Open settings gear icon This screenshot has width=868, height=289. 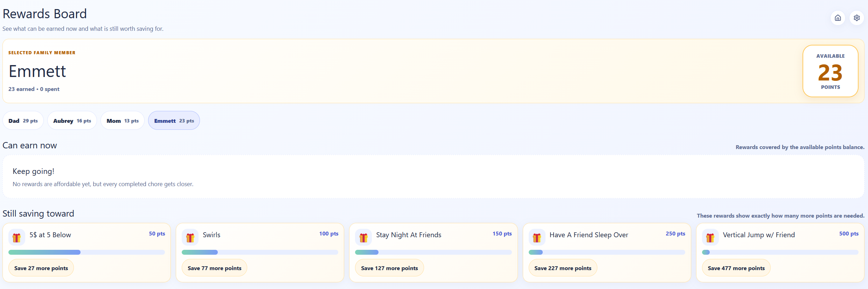point(856,18)
